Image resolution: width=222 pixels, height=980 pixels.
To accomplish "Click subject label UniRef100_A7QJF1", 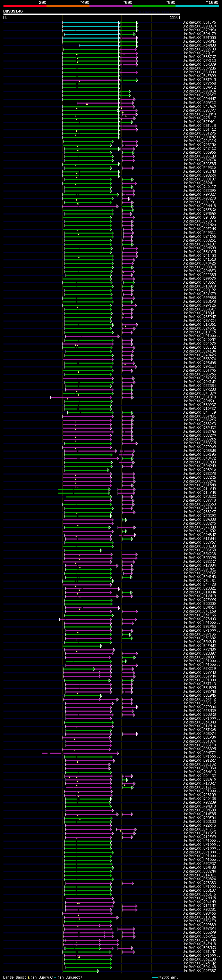I will point(199,53).
